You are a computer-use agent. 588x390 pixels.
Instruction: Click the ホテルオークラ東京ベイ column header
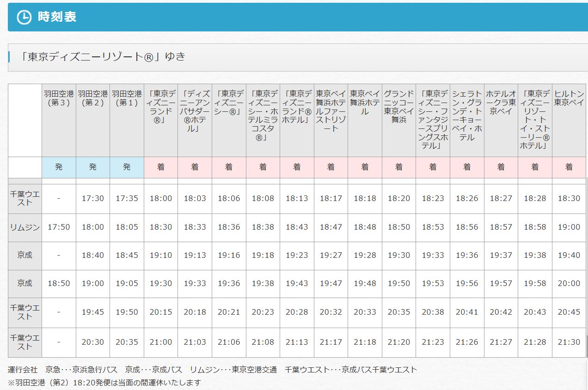pos(501,120)
